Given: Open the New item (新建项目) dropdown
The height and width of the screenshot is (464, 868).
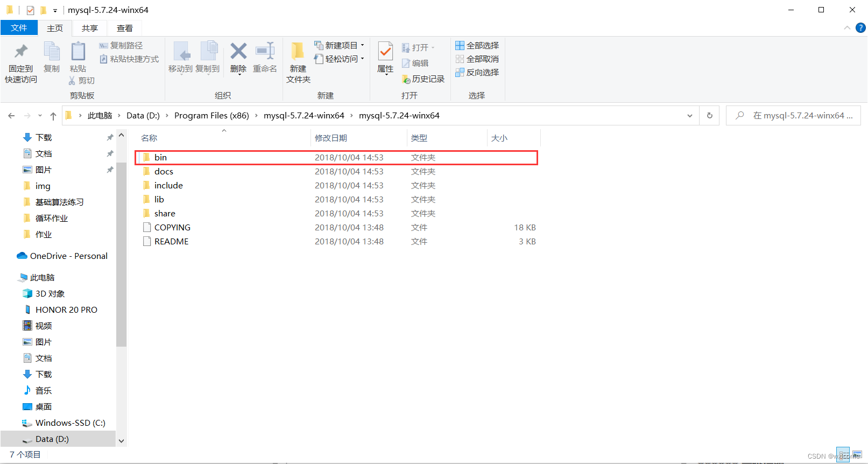Looking at the screenshot, I should [x=339, y=46].
